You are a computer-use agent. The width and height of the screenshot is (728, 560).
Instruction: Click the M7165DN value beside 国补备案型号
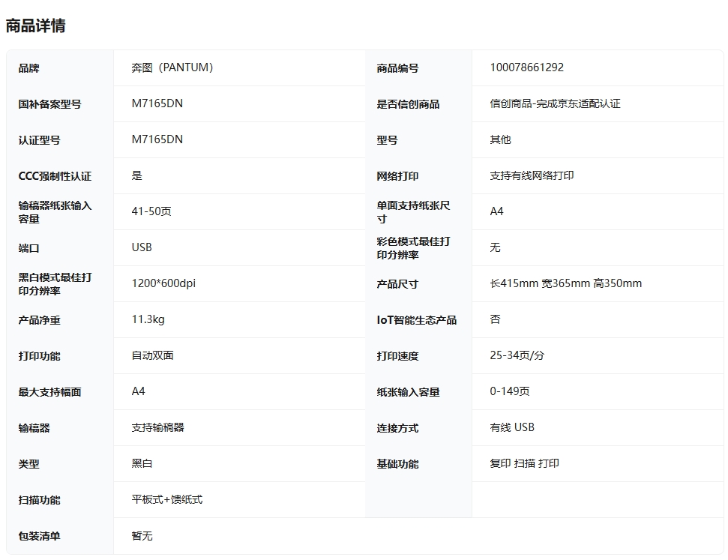[x=157, y=103]
